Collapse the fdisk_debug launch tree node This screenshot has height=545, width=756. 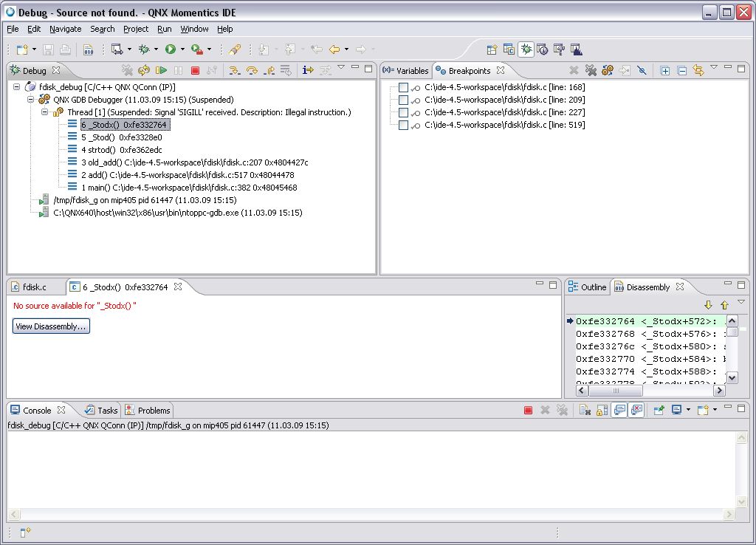pyautogui.click(x=18, y=87)
